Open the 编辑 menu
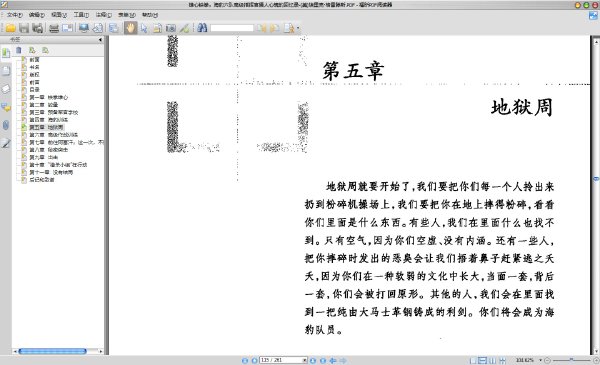600x365 pixels. pos(37,15)
